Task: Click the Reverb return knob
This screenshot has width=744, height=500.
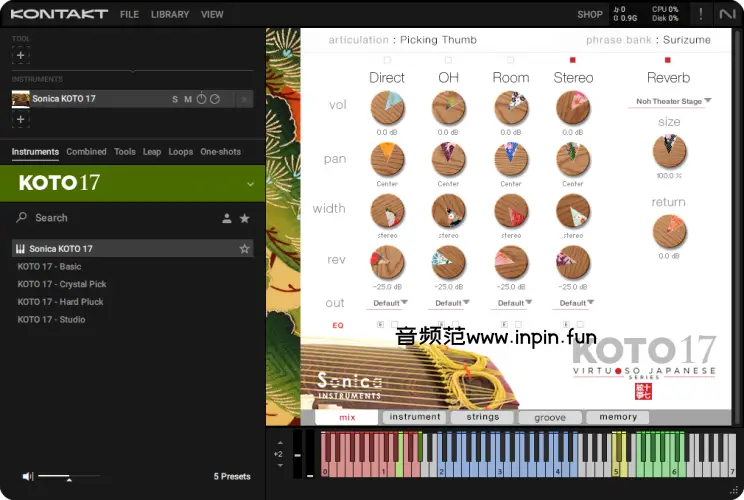Action: point(670,231)
